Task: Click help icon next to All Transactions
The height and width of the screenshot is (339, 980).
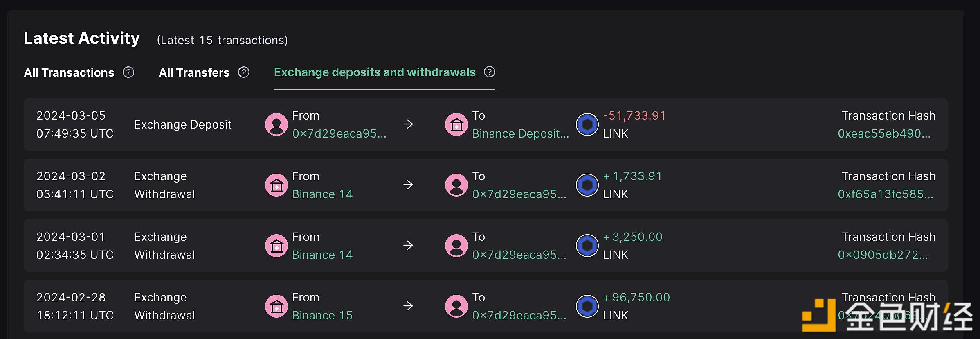Action: 128,72
